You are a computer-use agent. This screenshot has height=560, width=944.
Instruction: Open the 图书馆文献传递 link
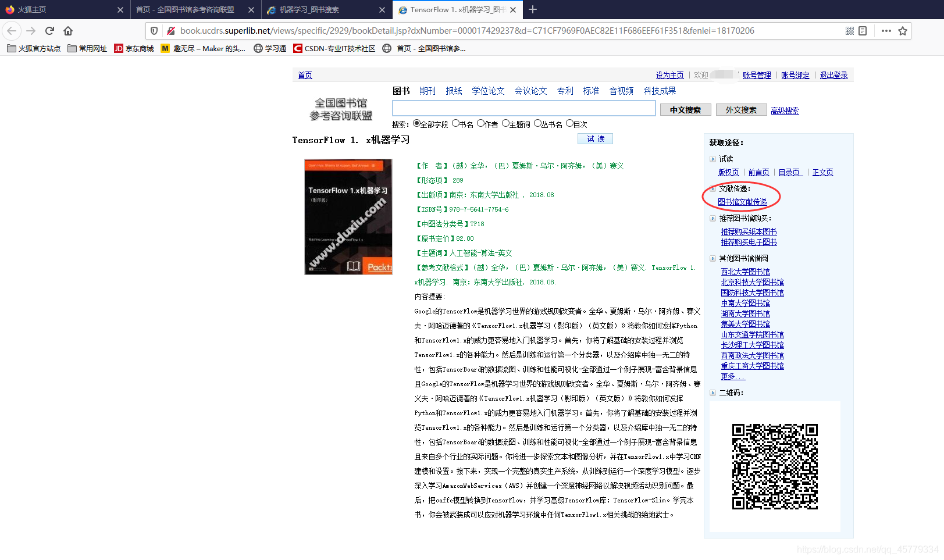(x=742, y=202)
